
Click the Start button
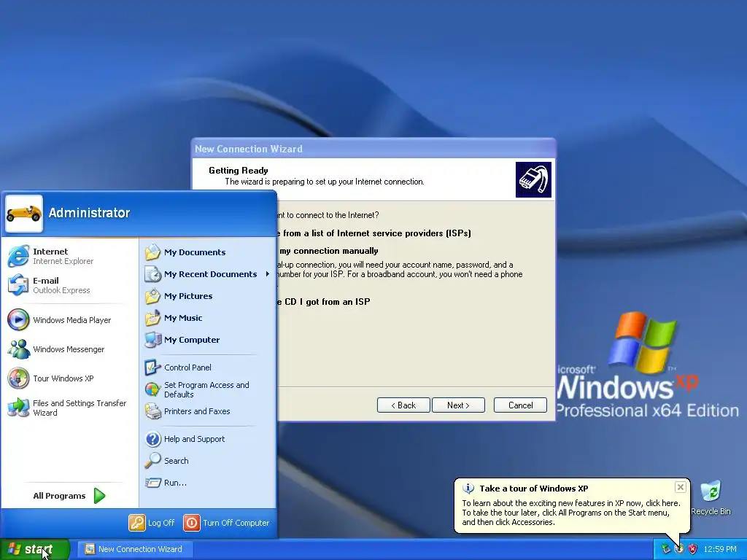coord(35,549)
